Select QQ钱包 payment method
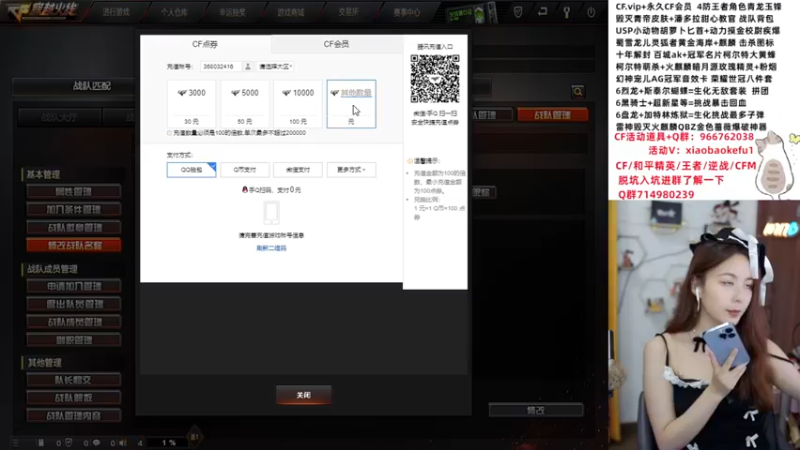The height and width of the screenshot is (450, 800). [191, 169]
